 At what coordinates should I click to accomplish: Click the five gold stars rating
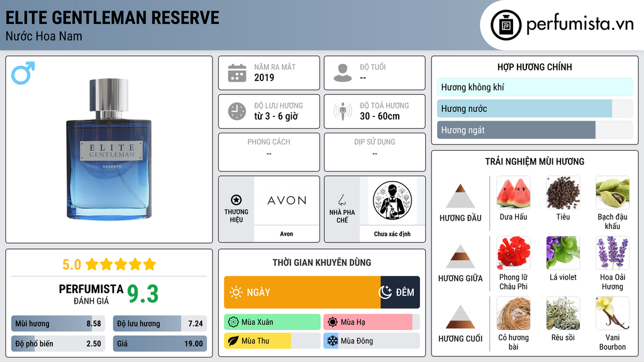click(x=121, y=264)
